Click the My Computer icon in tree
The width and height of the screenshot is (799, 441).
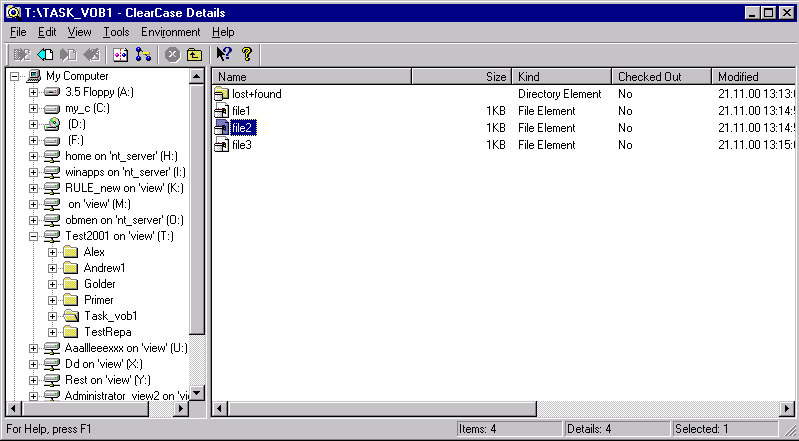34,76
